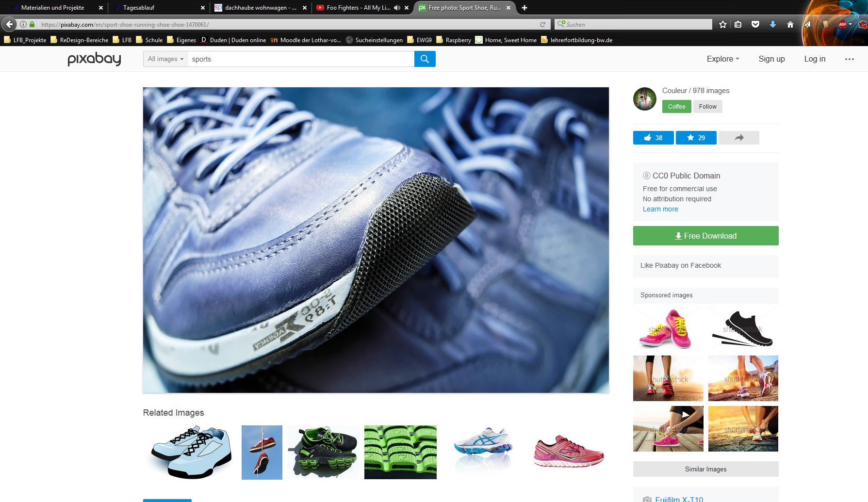Image resolution: width=868 pixels, height=502 pixels.
Task: Switch to the Tagesablauf tab
Action: (x=139, y=8)
